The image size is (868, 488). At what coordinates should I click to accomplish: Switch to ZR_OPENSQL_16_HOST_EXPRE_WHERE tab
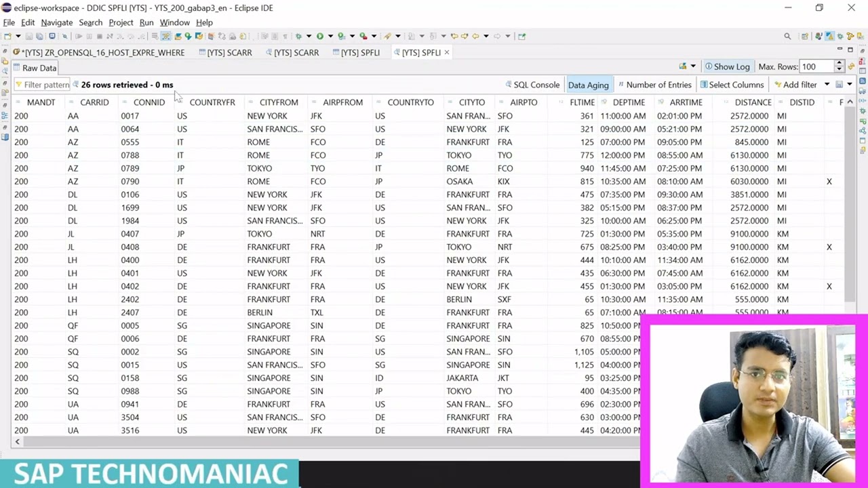pyautogui.click(x=99, y=52)
